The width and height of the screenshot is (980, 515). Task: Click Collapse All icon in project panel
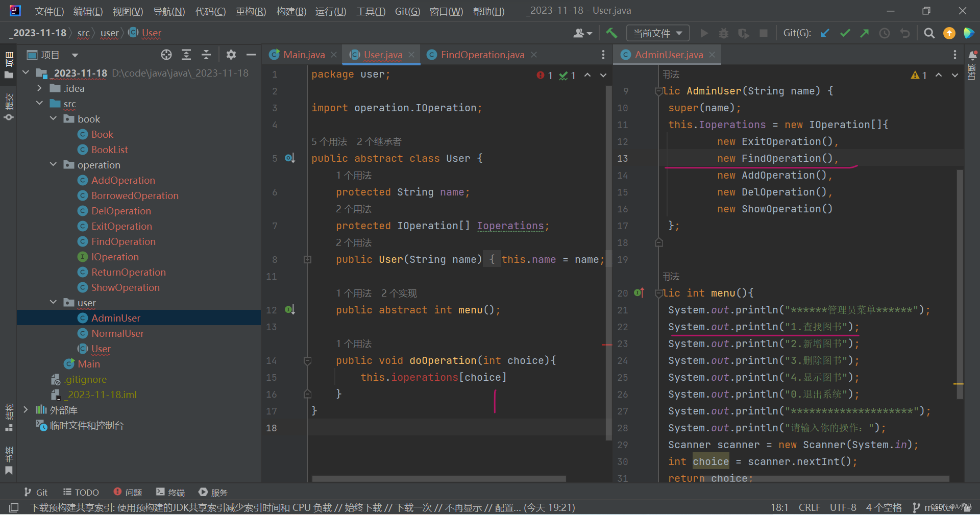click(x=206, y=55)
